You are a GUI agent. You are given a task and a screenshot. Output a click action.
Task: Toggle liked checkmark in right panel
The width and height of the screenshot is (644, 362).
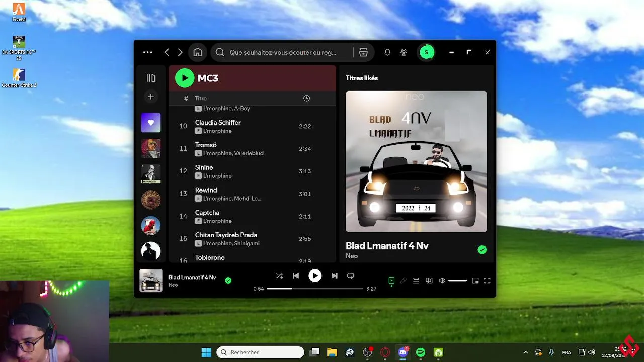click(x=482, y=249)
